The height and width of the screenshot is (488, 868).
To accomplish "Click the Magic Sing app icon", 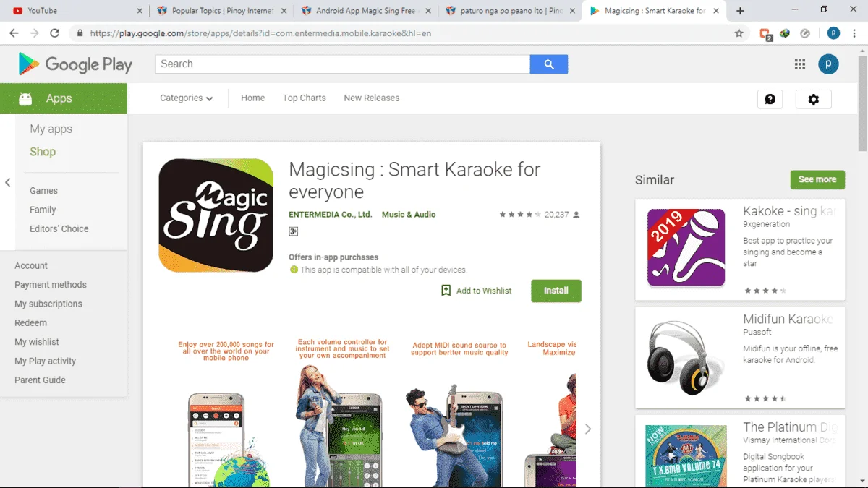I will [216, 215].
